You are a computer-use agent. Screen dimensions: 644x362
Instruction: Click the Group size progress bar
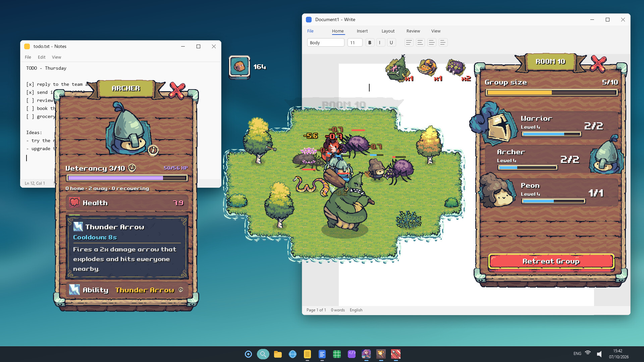551,93
